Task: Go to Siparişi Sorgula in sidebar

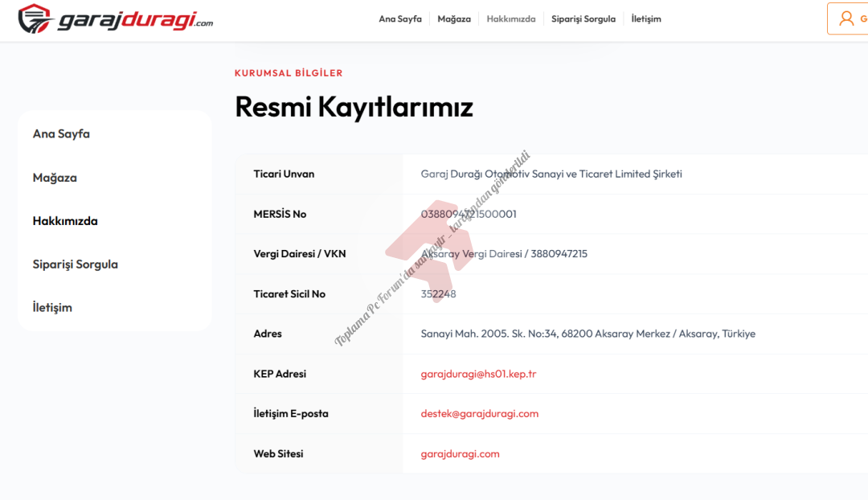Action: click(76, 264)
